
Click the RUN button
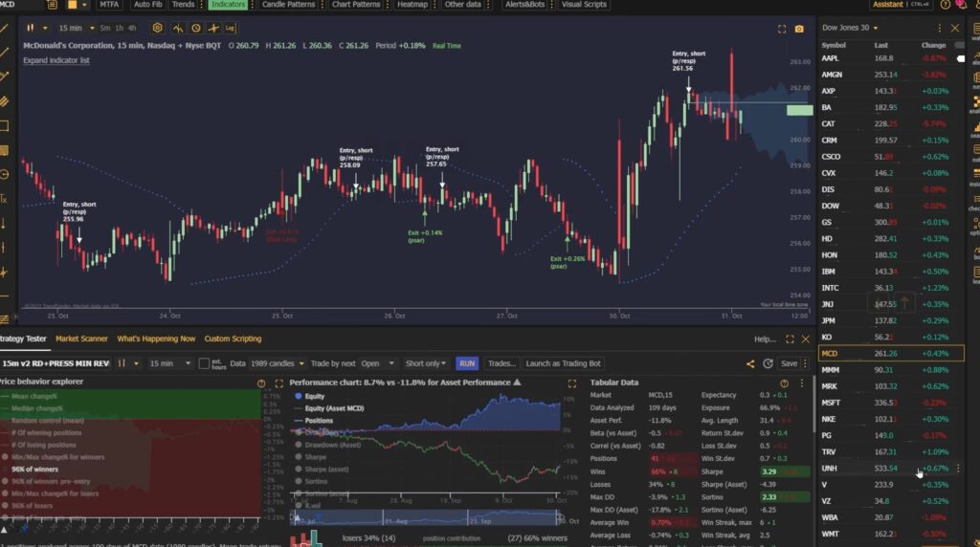[467, 363]
